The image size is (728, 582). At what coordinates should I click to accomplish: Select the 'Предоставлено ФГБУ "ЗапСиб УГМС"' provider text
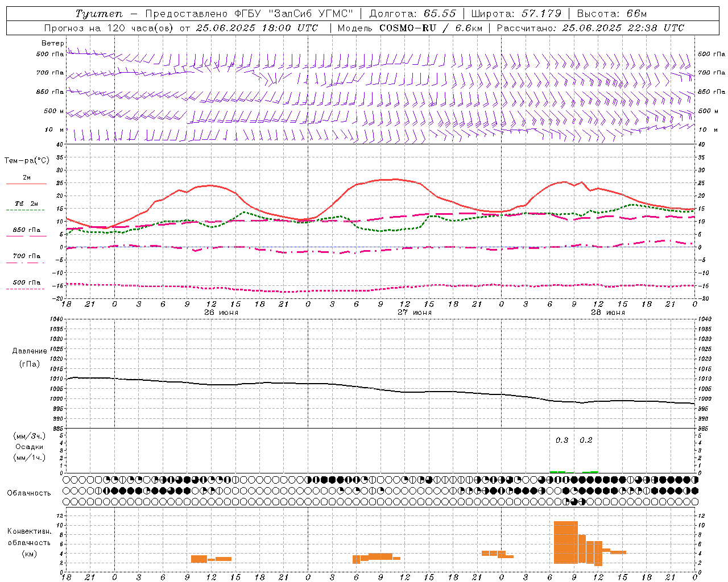[249, 14]
